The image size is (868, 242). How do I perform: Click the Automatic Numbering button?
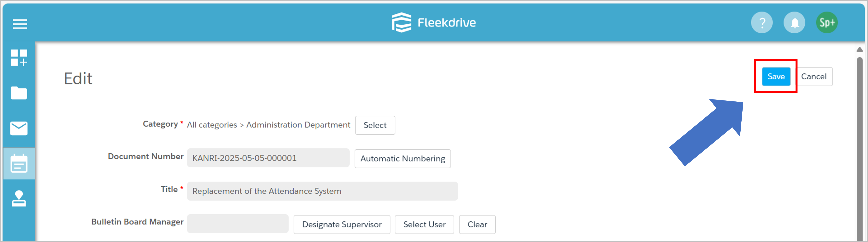pos(403,158)
